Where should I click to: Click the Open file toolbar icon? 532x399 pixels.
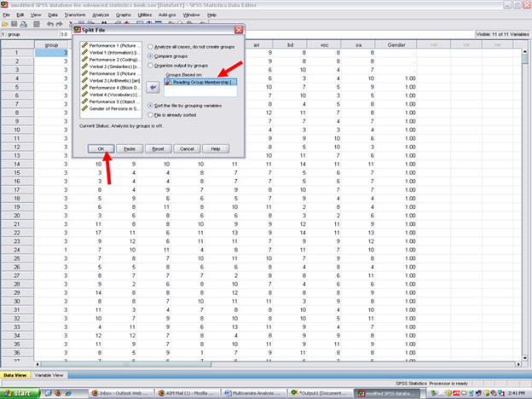tap(7, 26)
